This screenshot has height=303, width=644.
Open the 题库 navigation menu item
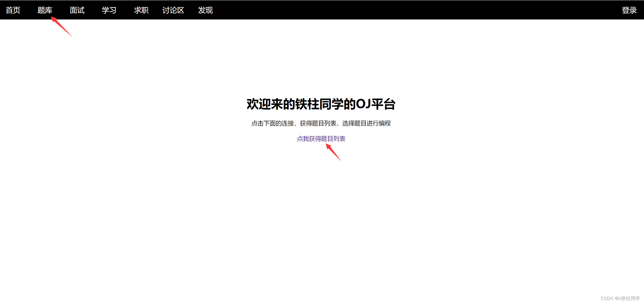pos(45,10)
